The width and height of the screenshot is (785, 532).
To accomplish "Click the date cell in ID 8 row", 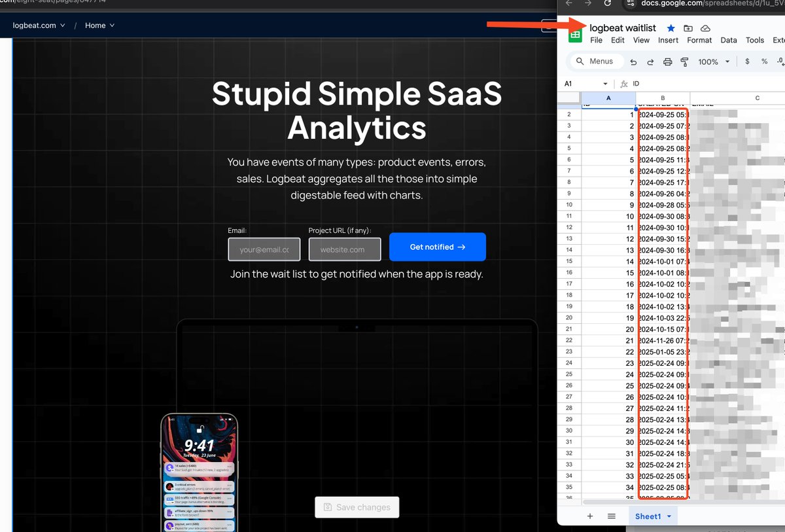I will click(x=663, y=194).
